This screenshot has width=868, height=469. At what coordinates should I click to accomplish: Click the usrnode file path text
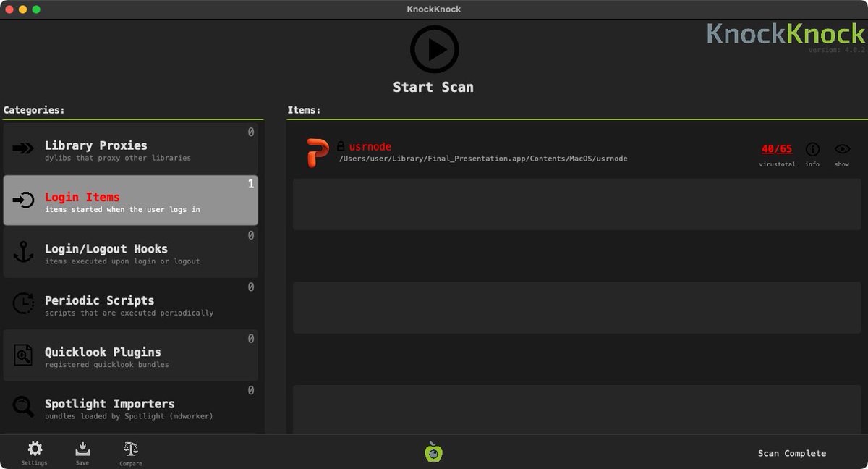click(x=483, y=159)
